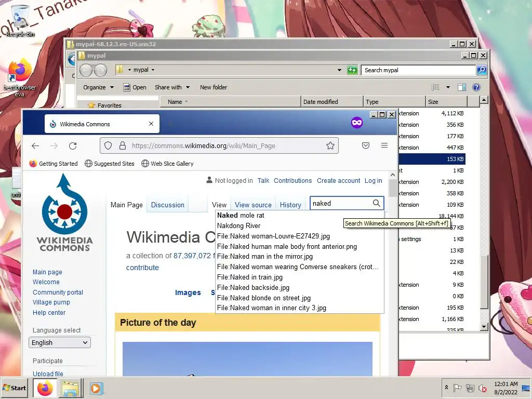
Task: Click the Not logged in user icon
Action: (x=209, y=180)
